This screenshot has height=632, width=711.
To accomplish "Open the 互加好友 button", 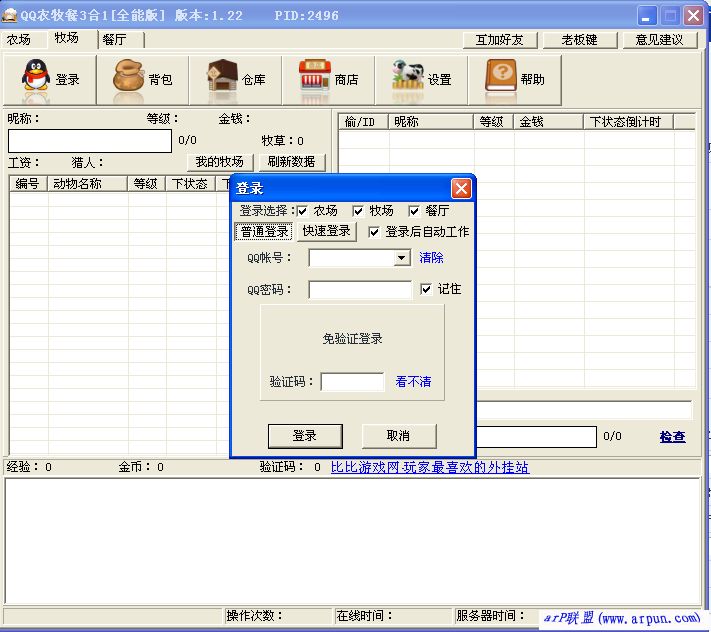I will click(500, 40).
